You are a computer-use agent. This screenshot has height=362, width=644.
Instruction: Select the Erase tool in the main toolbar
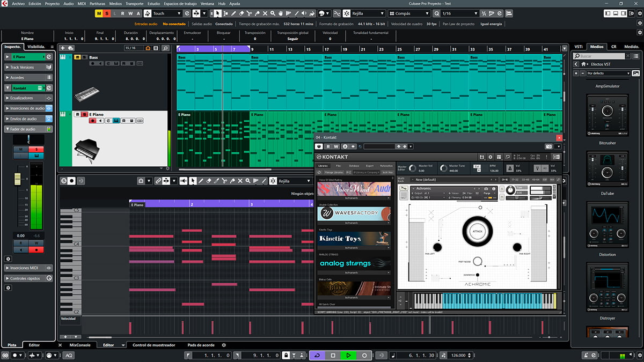pyautogui.click(x=241, y=13)
